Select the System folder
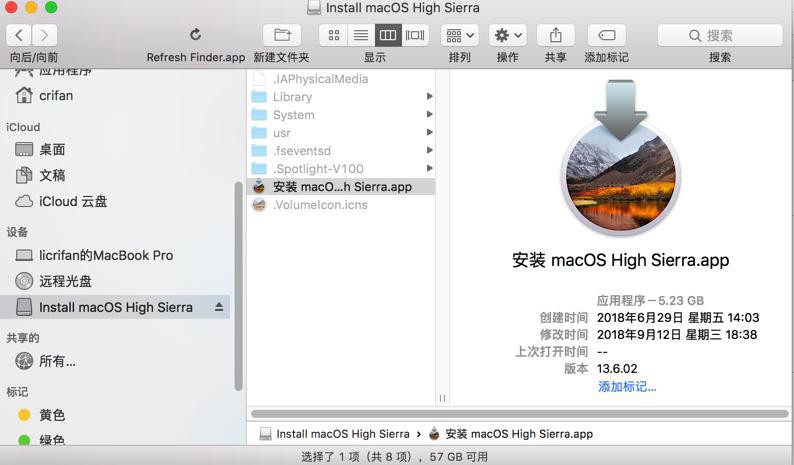Screen dimensions: 794x465 pos(341,114)
